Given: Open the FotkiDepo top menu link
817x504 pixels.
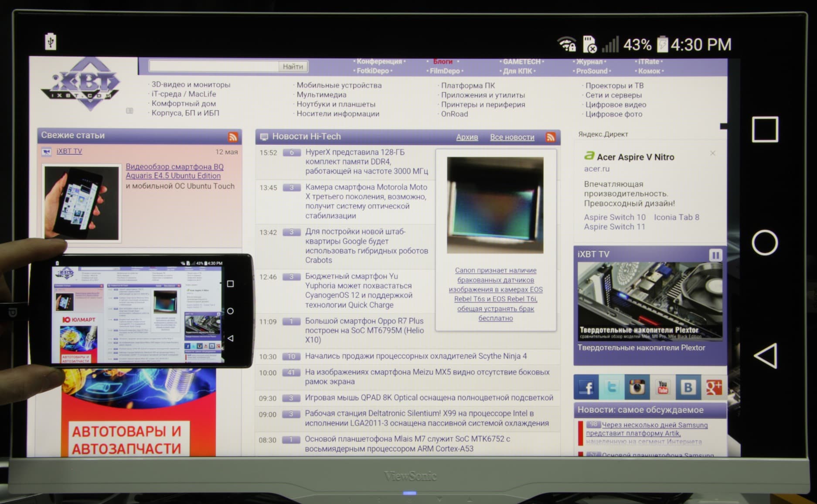Looking at the screenshot, I should click(x=373, y=71).
